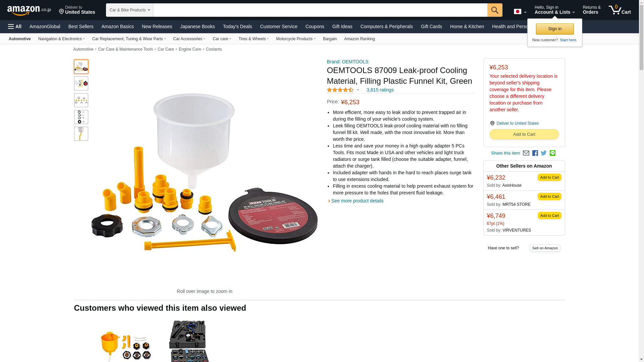Image resolution: width=644 pixels, height=362 pixels.
Task: Share this item via email icon
Action: click(526, 153)
